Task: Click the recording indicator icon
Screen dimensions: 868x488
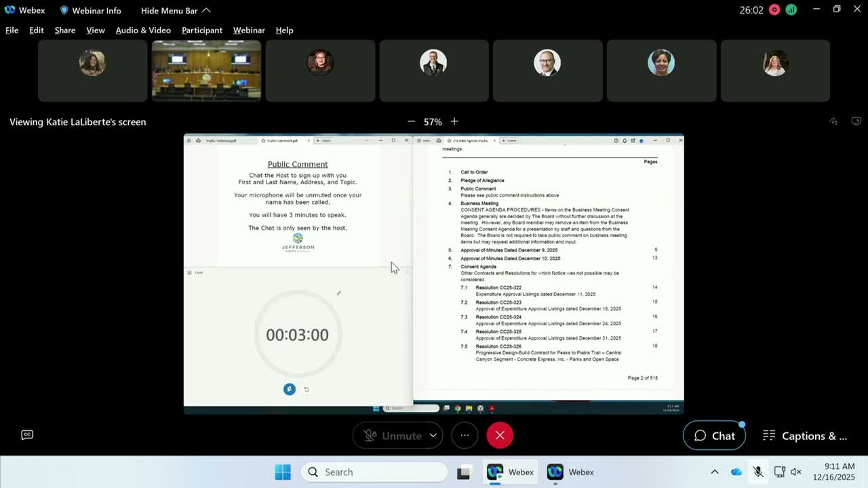Action: [x=774, y=10]
